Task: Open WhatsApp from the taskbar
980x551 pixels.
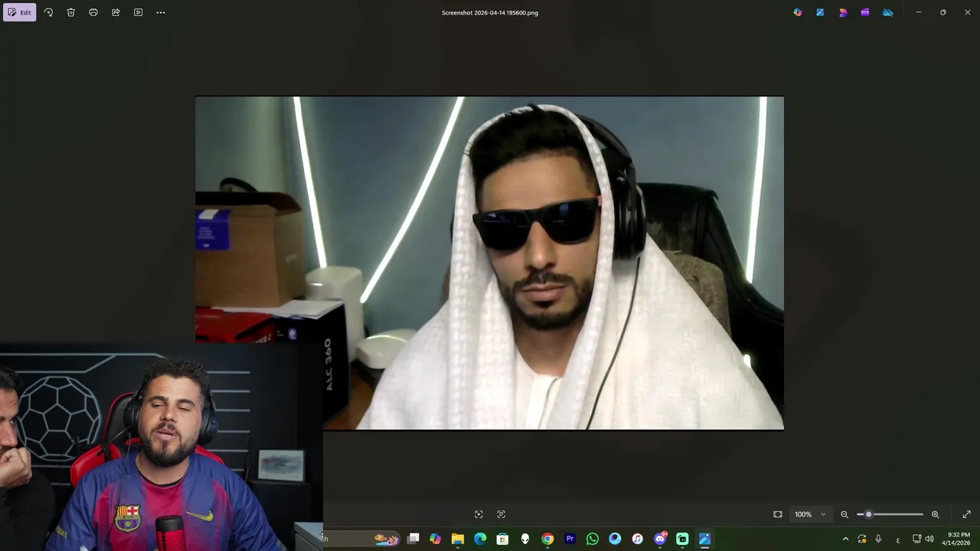Action: tap(593, 539)
